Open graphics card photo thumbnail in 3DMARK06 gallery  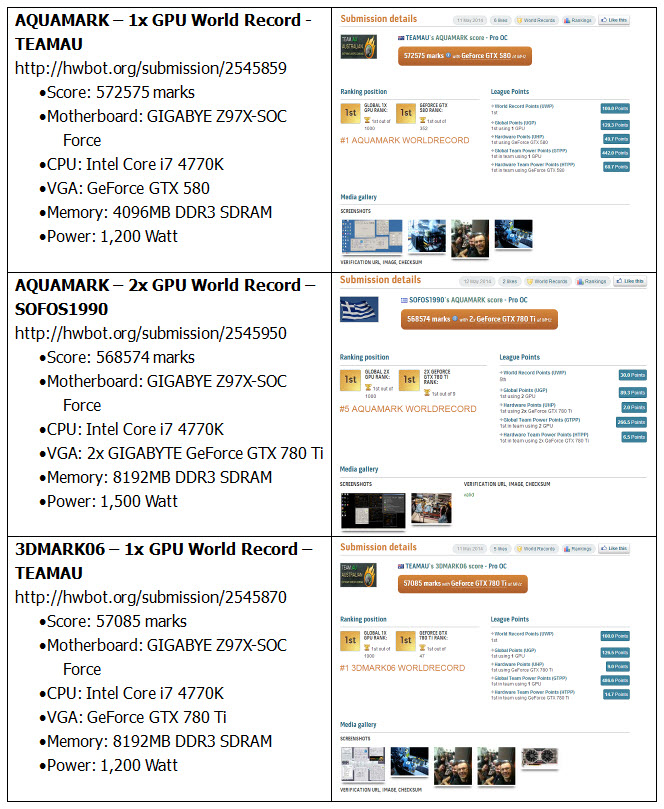[x=539, y=757]
